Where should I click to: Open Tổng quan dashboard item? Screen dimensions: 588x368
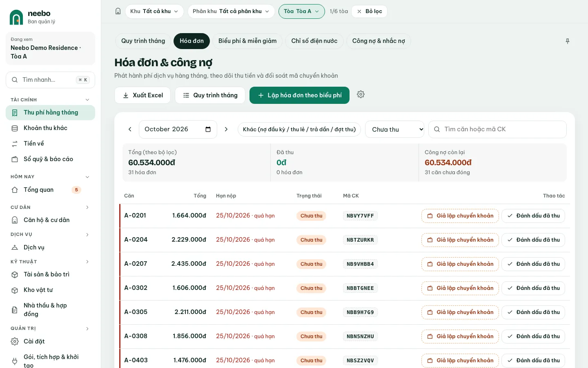[50, 190]
